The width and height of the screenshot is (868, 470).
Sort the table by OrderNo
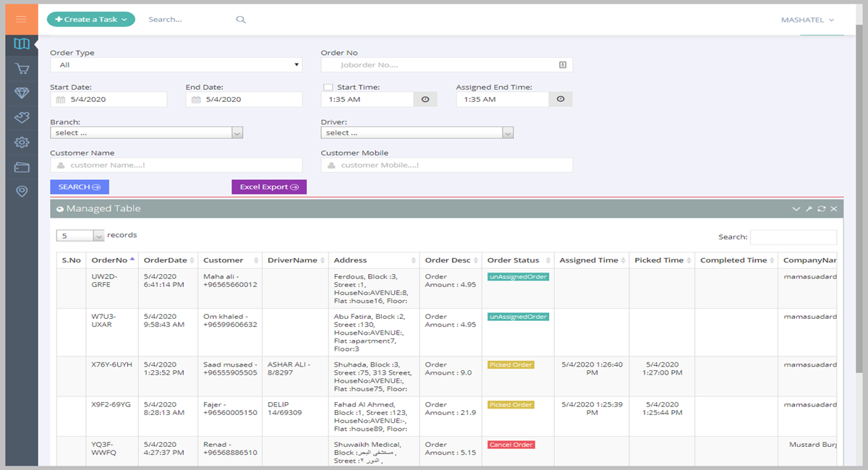point(111,260)
